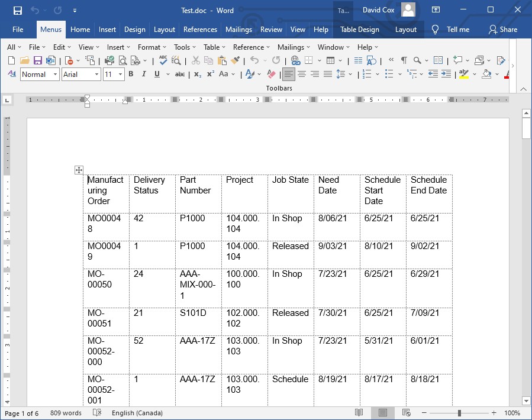The width and height of the screenshot is (532, 420).
Task: Click the vertical scrollbar down arrow
Action: pyautogui.click(x=526, y=400)
